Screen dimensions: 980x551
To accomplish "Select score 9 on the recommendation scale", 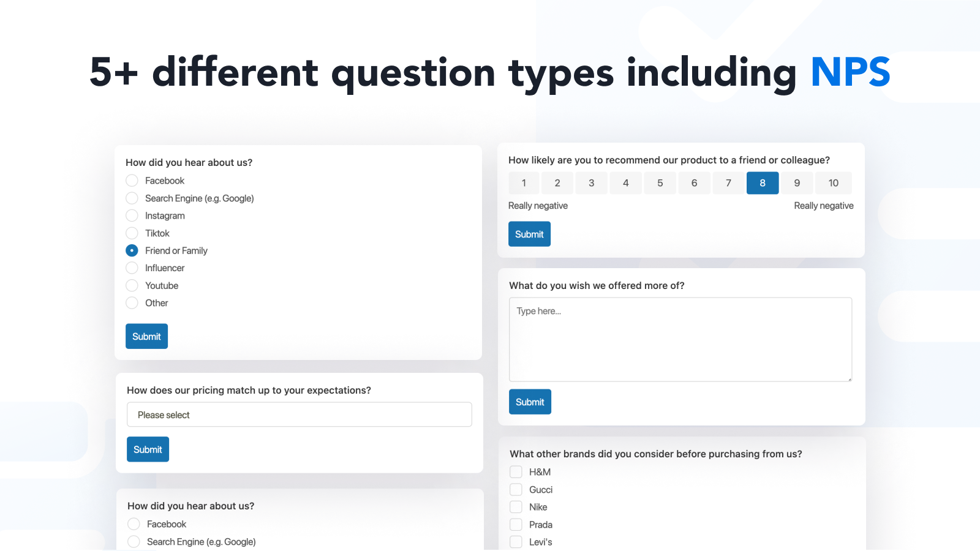I will [x=797, y=183].
